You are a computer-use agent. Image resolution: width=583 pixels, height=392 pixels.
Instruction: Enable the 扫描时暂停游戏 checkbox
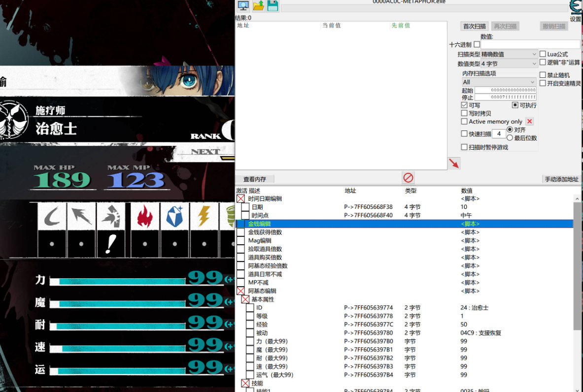pos(464,147)
